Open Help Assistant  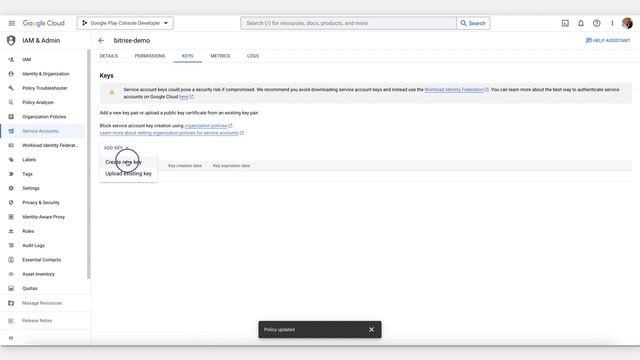click(608, 40)
